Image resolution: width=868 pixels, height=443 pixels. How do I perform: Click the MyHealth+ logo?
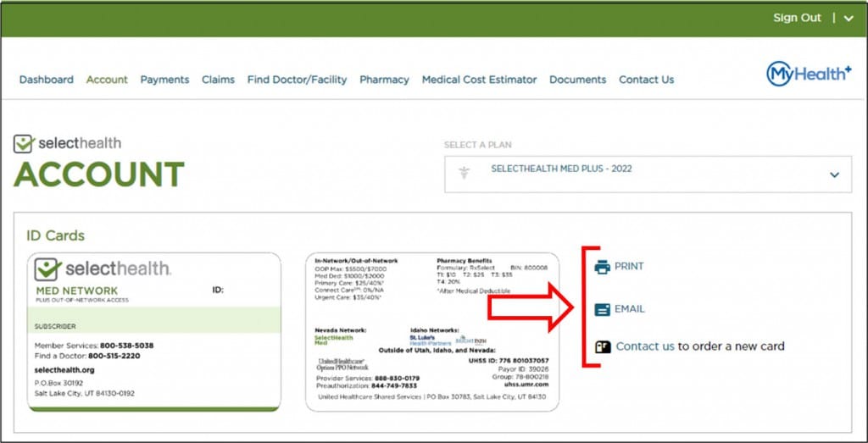click(x=809, y=74)
